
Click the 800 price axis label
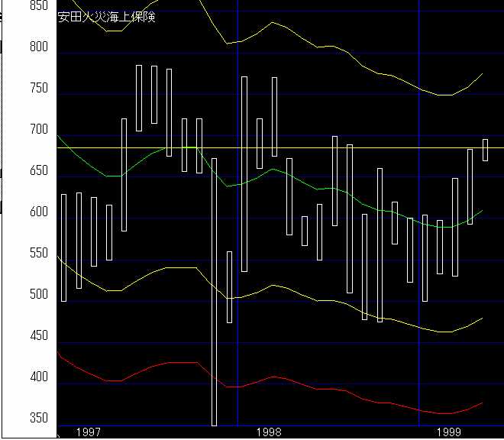(x=38, y=47)
